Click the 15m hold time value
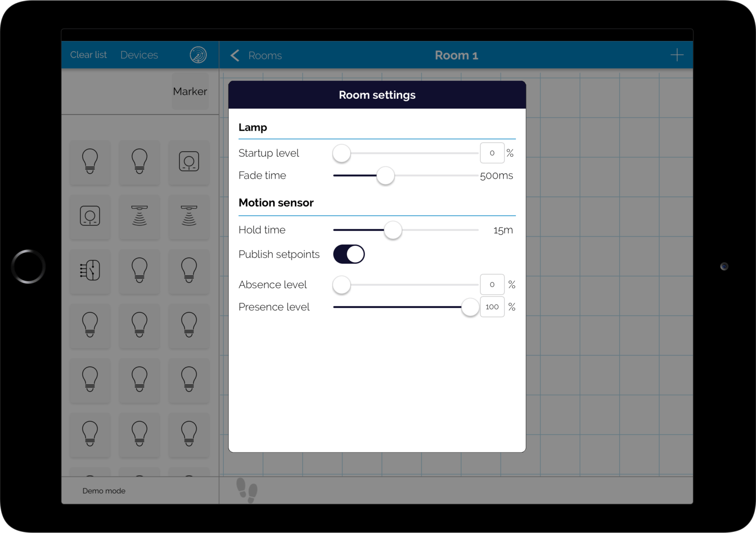Viewport: 756px width, 533px height. [x=503, y=230]
